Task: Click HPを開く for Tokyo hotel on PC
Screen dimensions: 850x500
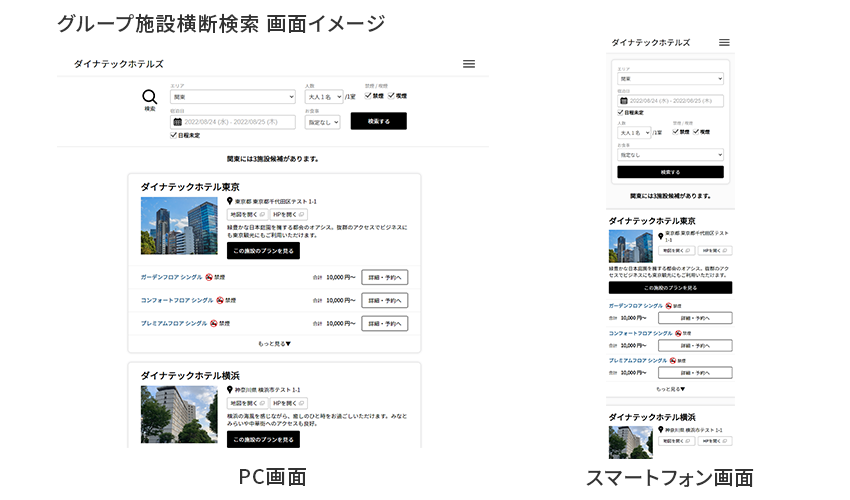Action: pyautogui.click(x=288, y=215)
